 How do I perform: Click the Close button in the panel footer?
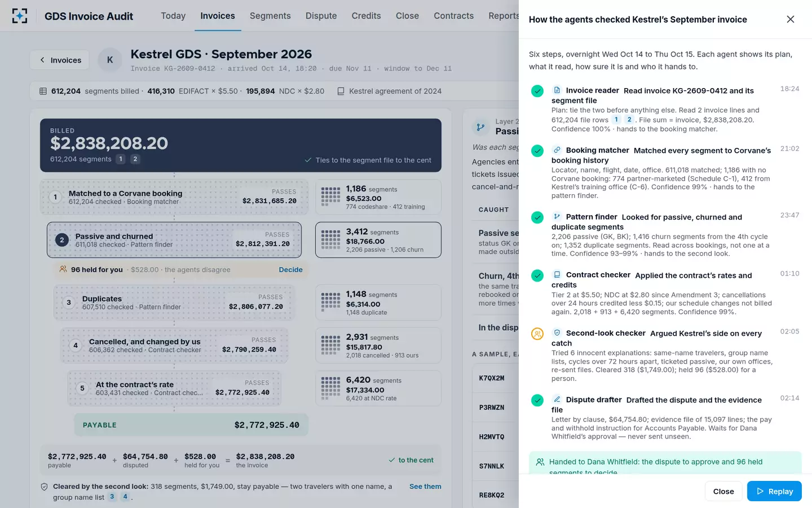[x=723, y=491]
